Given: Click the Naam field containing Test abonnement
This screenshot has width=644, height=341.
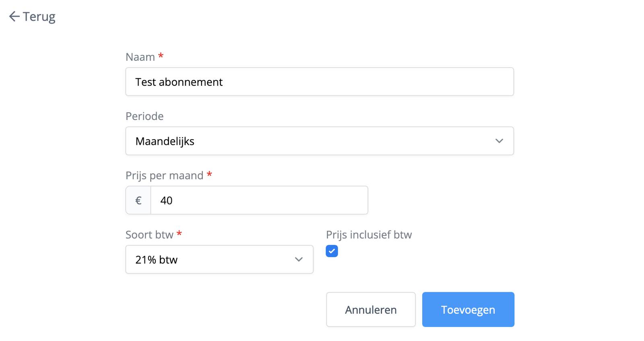Looking at the screenshot, I should (320, 82).
